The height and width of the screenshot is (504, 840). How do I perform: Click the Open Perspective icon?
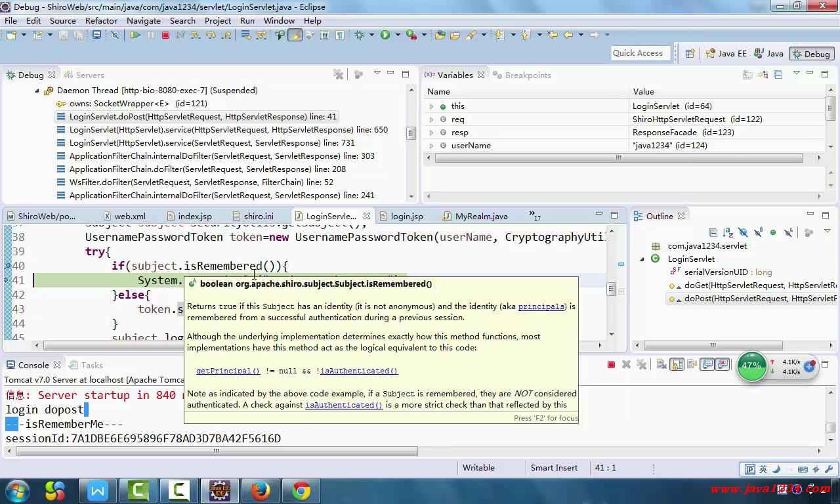click(690, 54)
